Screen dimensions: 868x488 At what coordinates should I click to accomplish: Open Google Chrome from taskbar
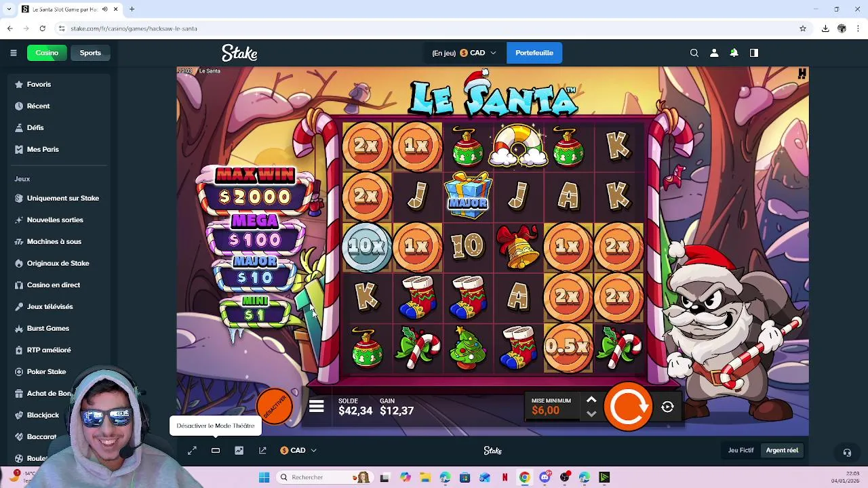tap(524, 477)
